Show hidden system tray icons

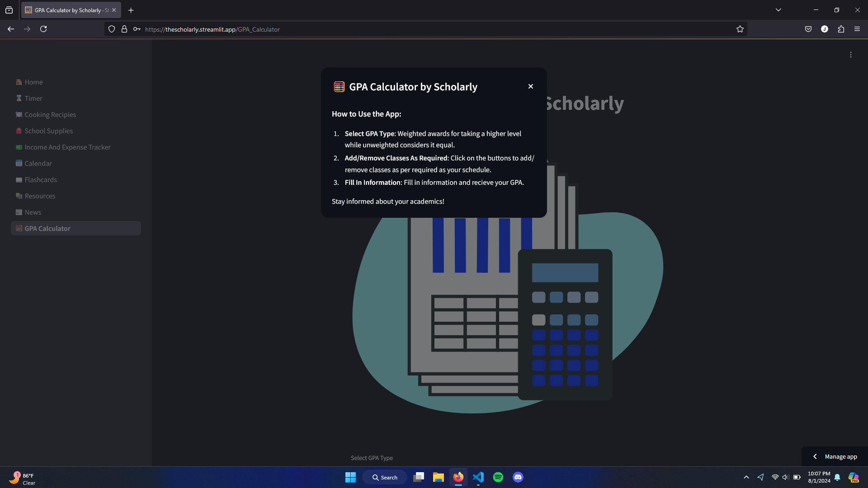746,477
